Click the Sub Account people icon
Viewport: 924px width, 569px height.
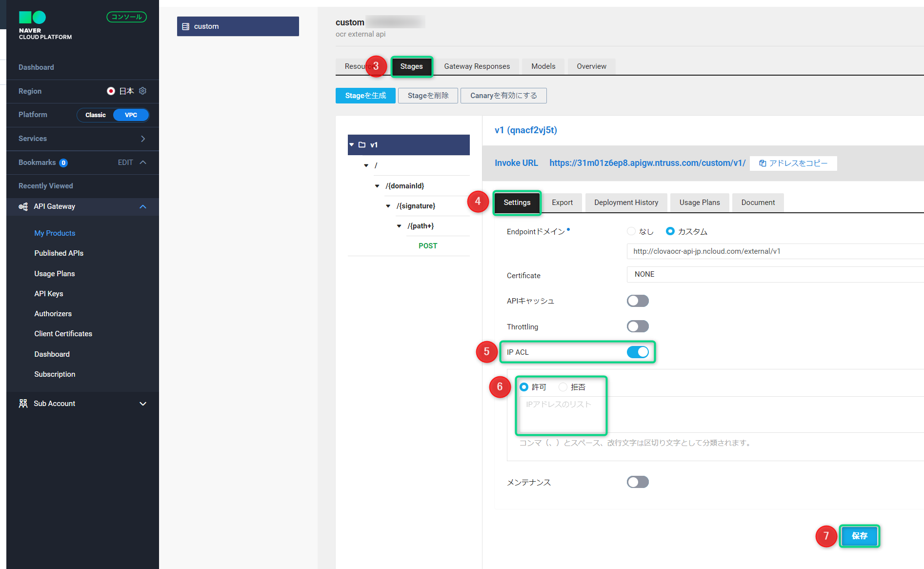point(23,404)
